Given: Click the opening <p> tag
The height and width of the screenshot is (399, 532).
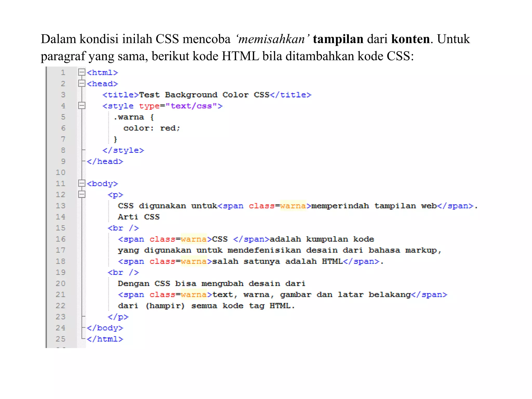Looking at the screenshot, I should pyautogui.click(x=115, y=195).
